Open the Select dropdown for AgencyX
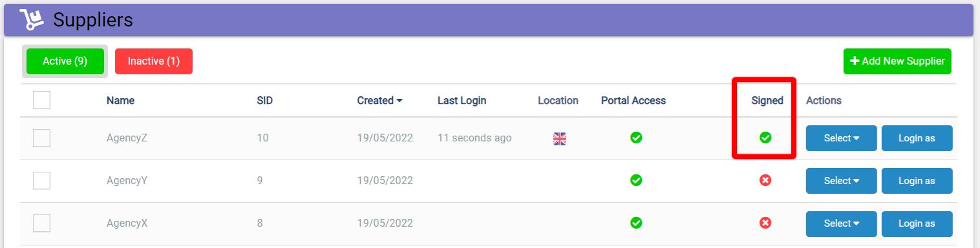This screenshot has height=248, width=980. point(841,223)
